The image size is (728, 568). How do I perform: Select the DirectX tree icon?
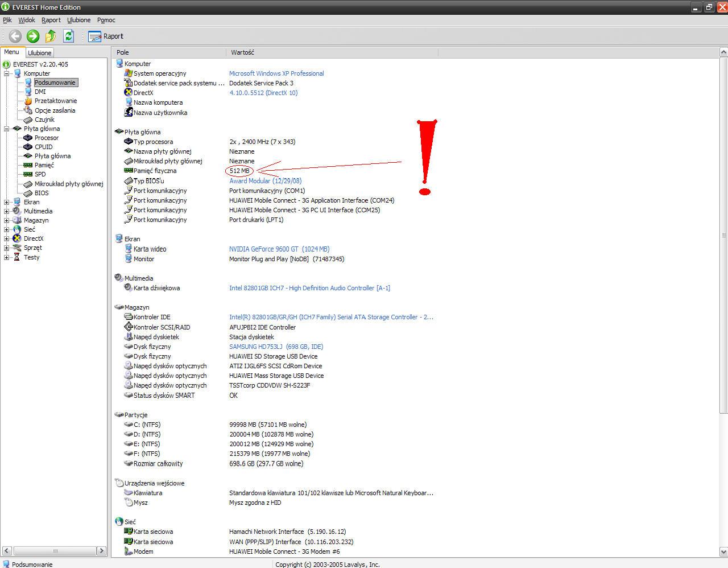pyautogui.click(x=17, y=238)
